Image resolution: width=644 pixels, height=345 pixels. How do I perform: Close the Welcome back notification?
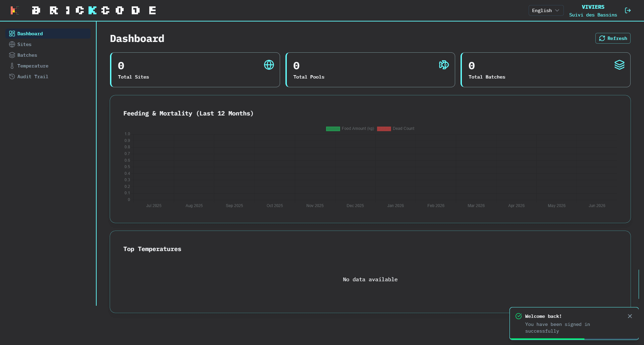[x=630, y=316]
